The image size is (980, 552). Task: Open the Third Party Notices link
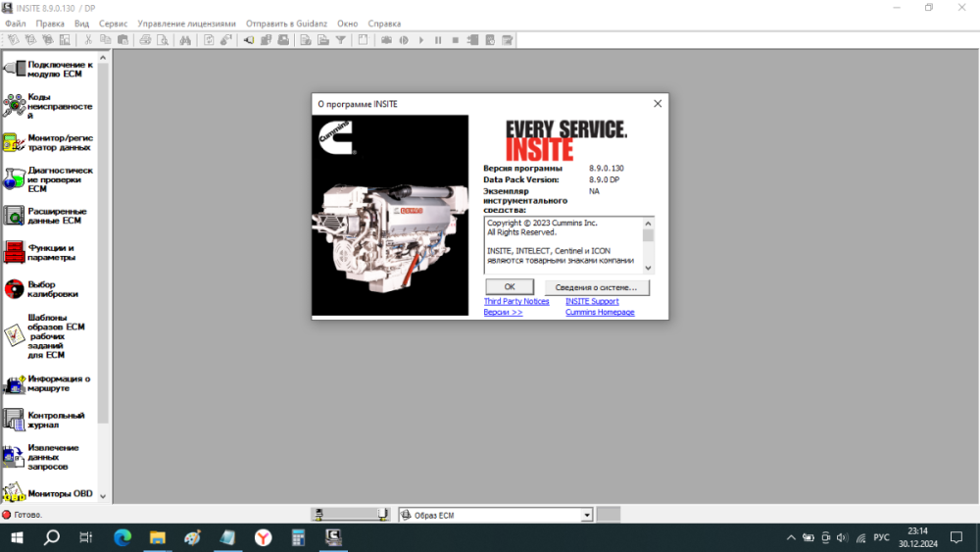516,301
